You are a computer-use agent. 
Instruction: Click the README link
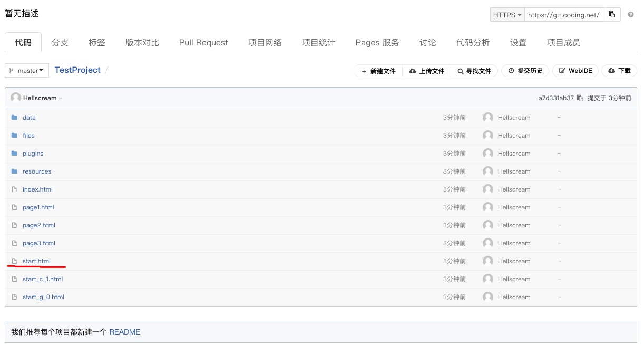125,332
